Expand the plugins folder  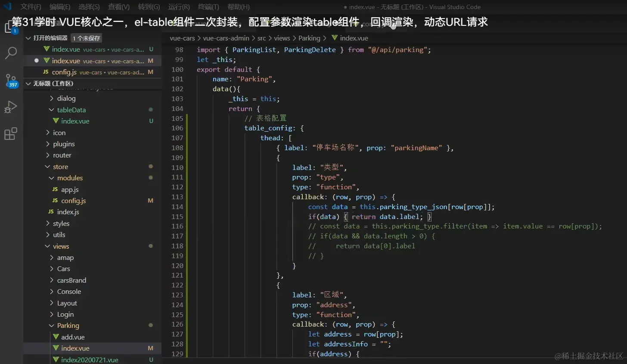(x=48, y=144)
